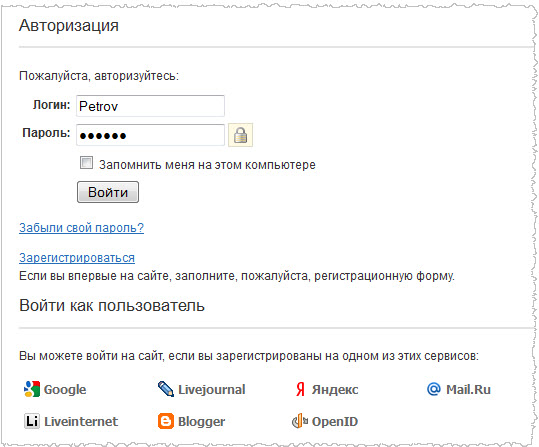Click the Mail.Ru @ icon
Viewport: 539px width, 447px height.
coord(434,389)
